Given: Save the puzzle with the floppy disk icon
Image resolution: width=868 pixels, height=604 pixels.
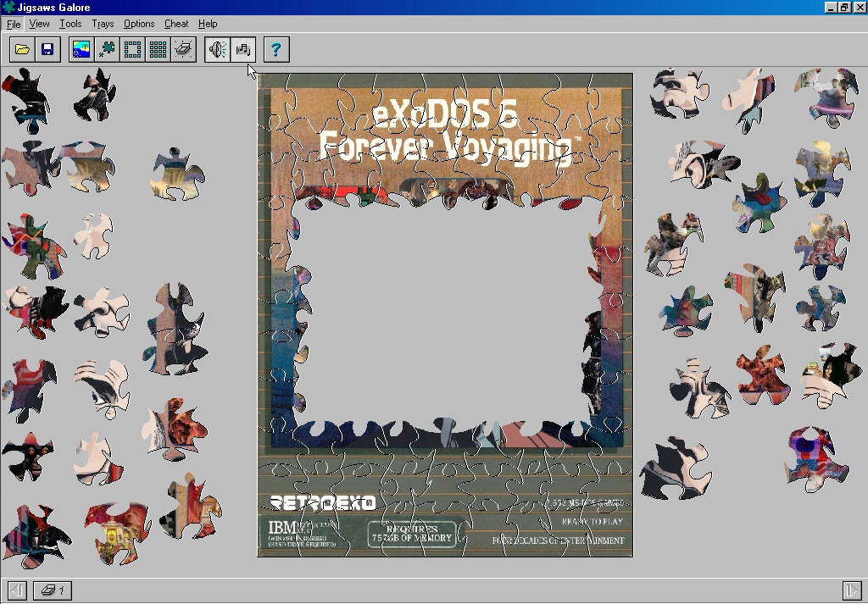Looking at the screenshot, I should click(47, 50).
